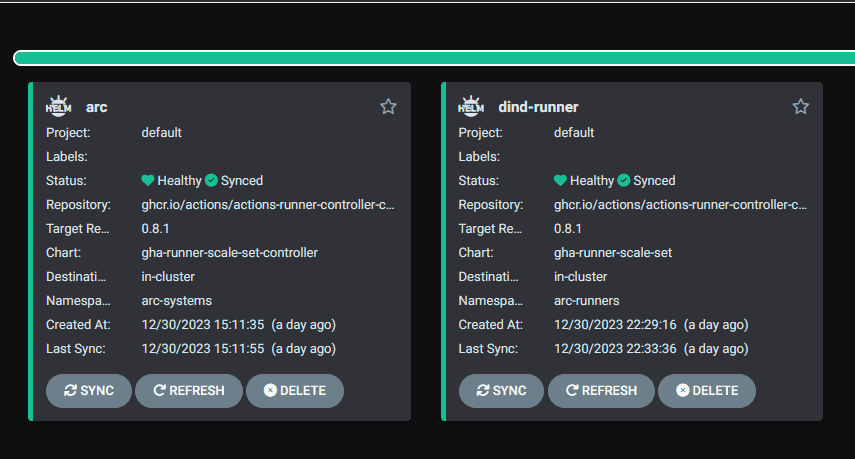Click the Healthy heart icon on the dind-runner card
The height and width of the screenshot is (459, 855).
(560, 180)
